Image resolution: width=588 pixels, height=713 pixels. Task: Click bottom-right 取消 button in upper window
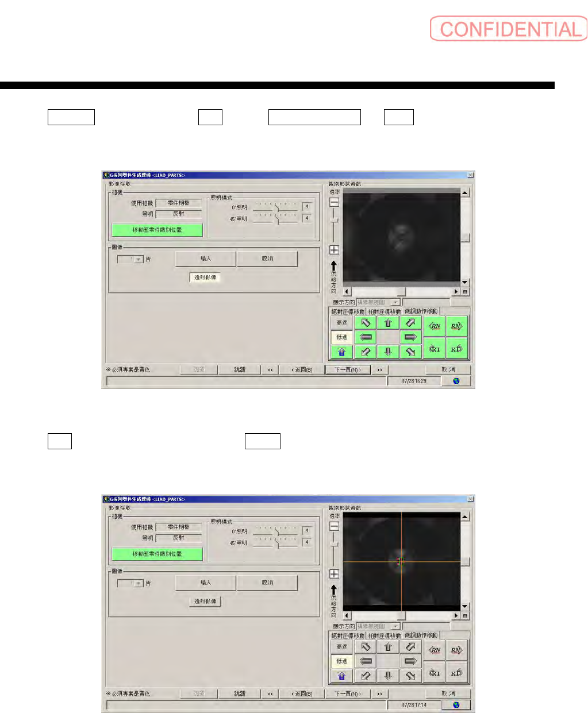pyautogui.click(x=448, y=370)
